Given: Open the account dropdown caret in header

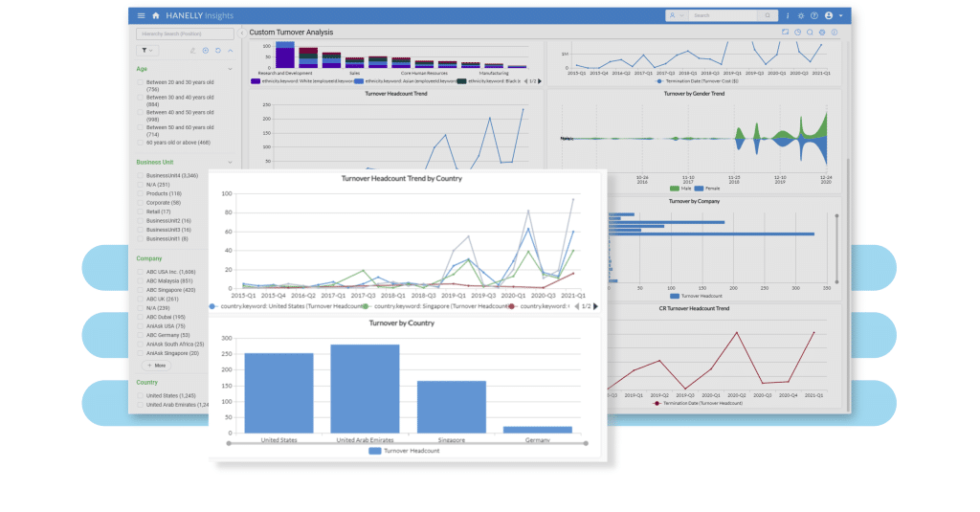Looking at the screenshot, I should [x=840, y=15].
